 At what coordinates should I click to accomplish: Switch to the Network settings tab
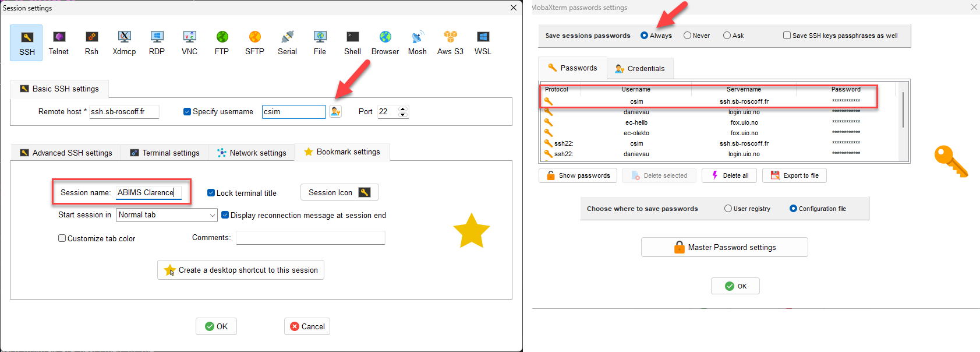point(252,153)
